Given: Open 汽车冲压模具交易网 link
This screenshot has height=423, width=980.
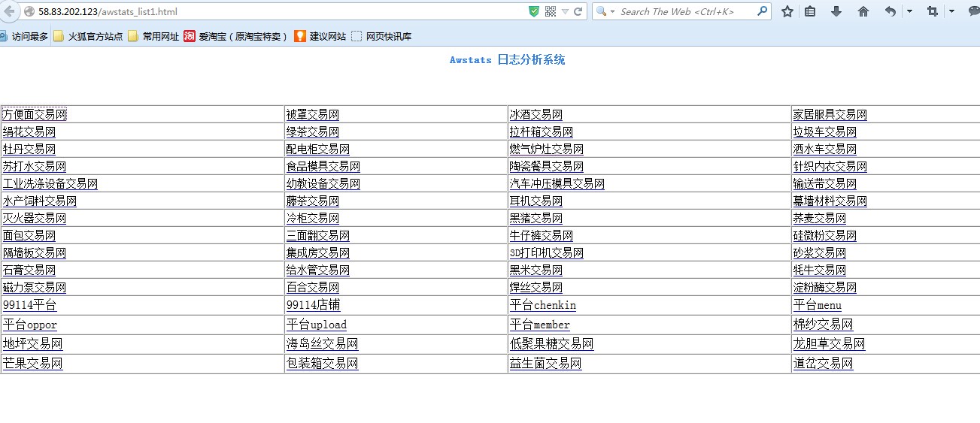Looking at the screenshot, I should (x=557, y=183).
